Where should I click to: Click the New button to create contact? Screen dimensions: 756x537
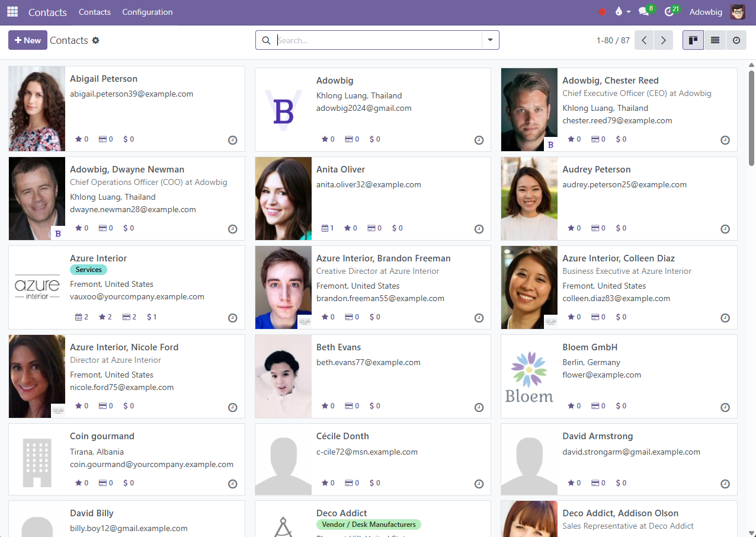[x=28, y=40]
